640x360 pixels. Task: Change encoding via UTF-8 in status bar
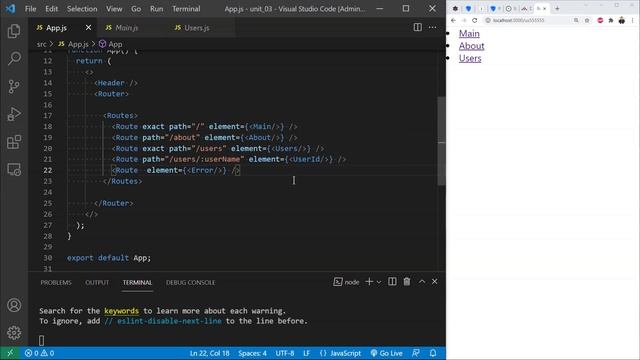pos(285,353)
